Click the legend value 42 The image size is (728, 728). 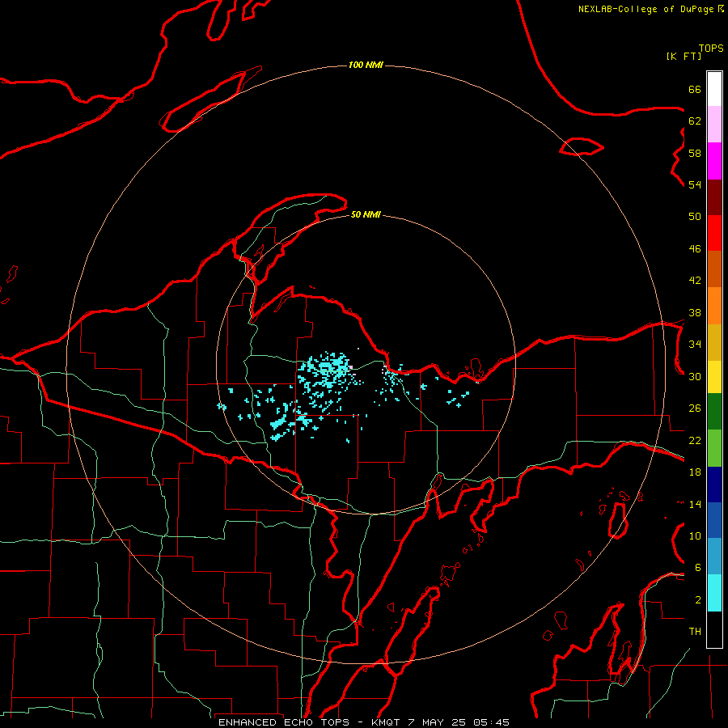tap(695, 281)
